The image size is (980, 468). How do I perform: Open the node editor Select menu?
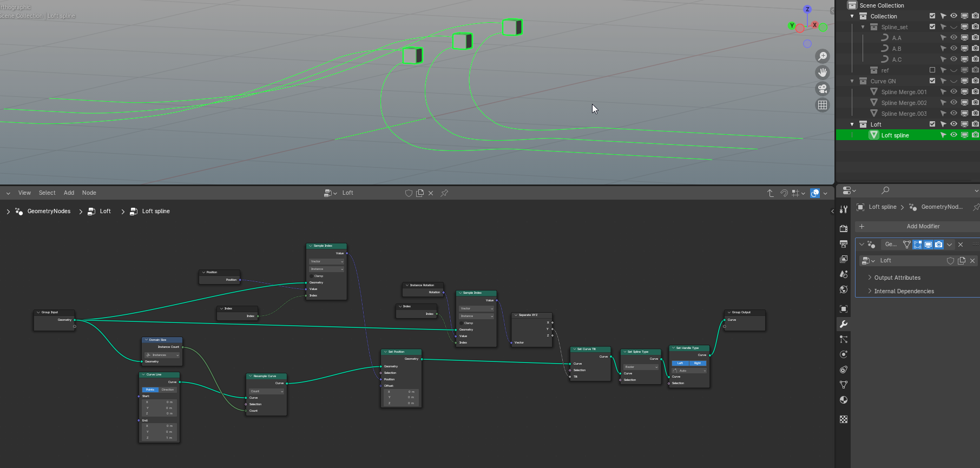(x=47, y=193)
